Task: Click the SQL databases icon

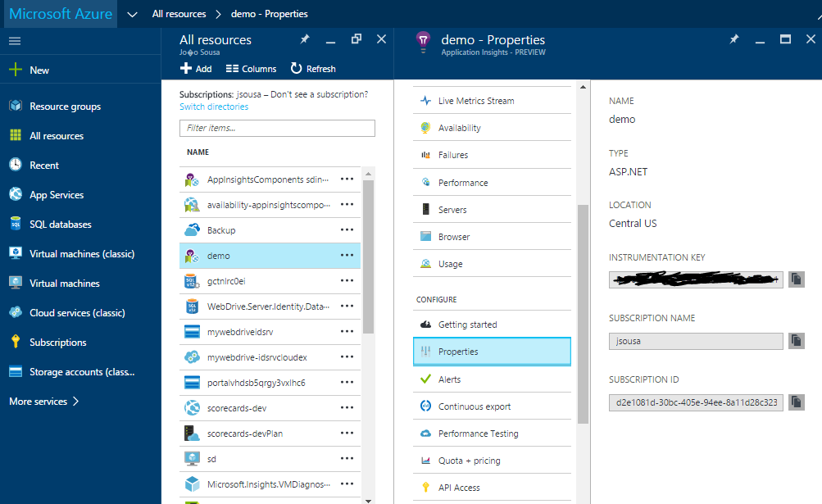Action: tap(16, 224)
